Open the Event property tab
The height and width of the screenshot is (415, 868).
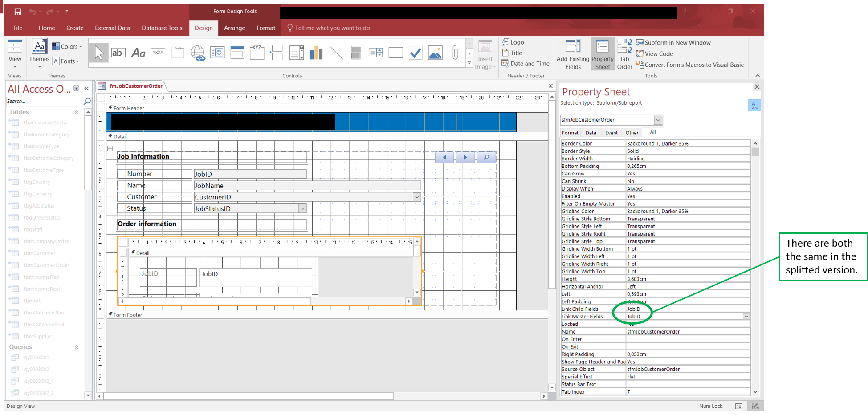point(611,133)
